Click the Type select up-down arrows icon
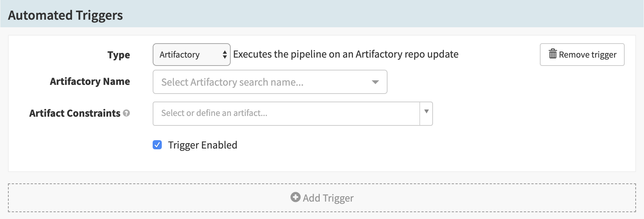This screenshot has width=644, height=219. pos(225,55)
